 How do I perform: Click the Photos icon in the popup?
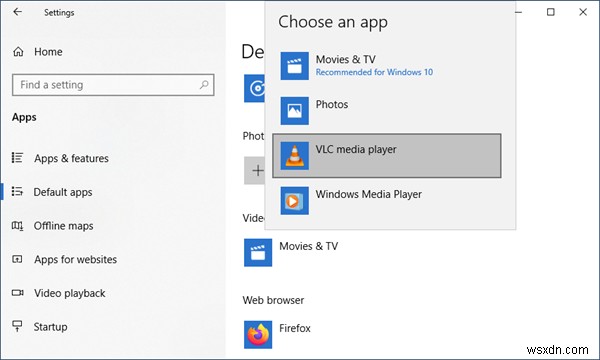(294, 111)
